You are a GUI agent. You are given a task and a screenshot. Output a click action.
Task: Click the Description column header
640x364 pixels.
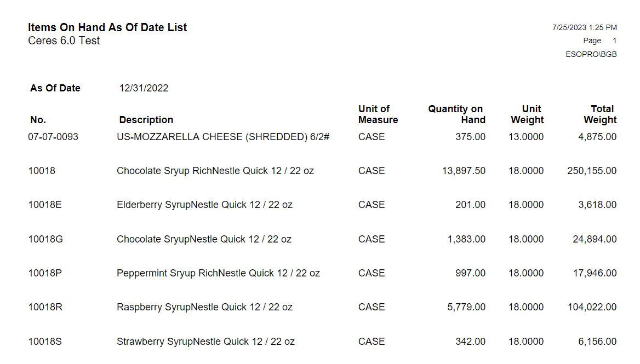[146, 120]
